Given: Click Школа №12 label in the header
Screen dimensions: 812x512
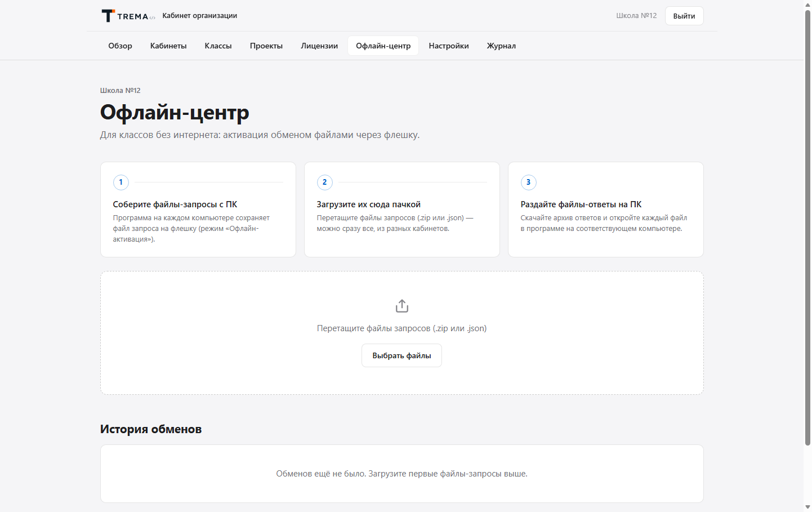Looking at the screenshot, I should pos(636,16).
